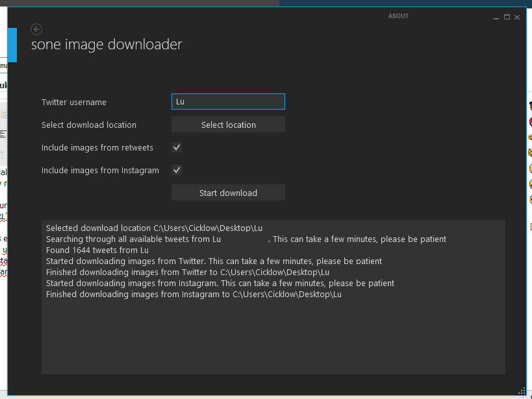Image resolution: width=532 pixels, height=399 pixels.
Task: Uncheck Include images from retweets
Action: point(177,147)
